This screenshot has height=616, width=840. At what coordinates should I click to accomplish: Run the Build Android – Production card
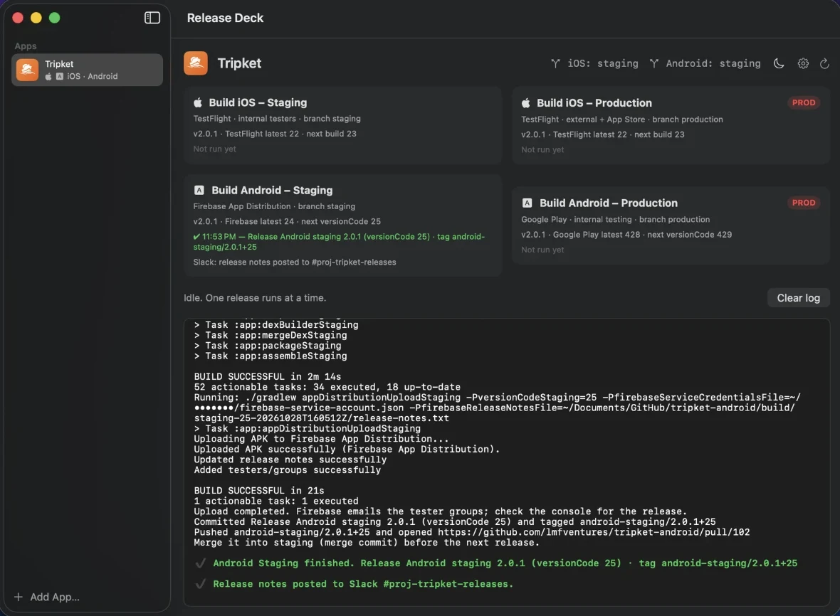671,225
